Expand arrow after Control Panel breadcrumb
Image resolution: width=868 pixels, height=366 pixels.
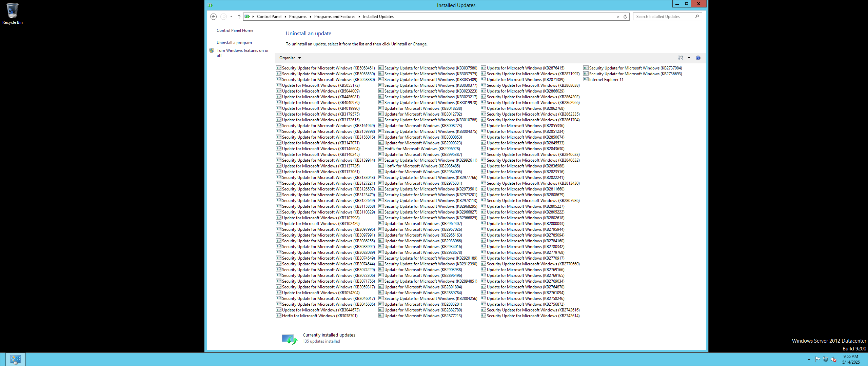pyautogui.click(x=285, y=17)
